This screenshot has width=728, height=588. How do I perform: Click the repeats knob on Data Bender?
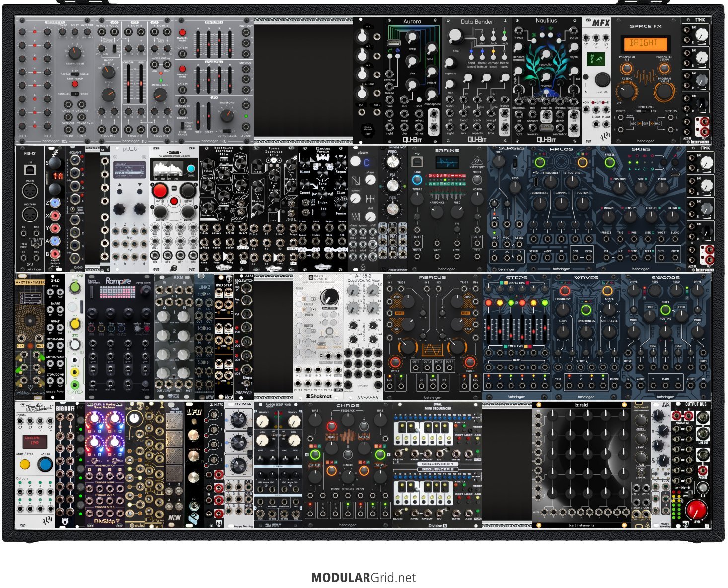click(450, 63)
